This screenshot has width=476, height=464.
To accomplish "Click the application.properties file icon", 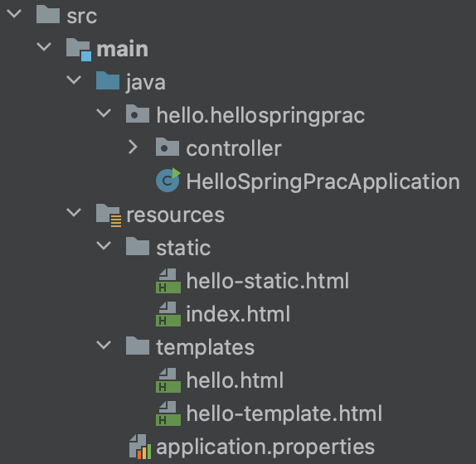I will click(140, 447).
